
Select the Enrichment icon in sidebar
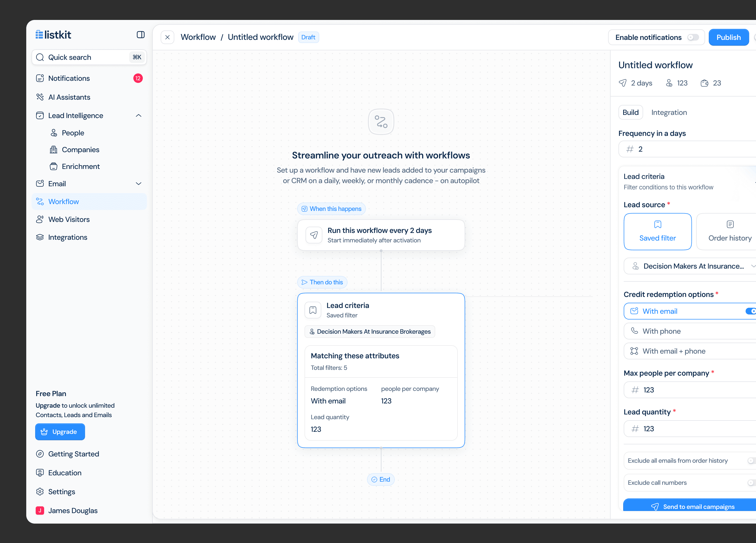pyautogui.click(x=53, y=166)
